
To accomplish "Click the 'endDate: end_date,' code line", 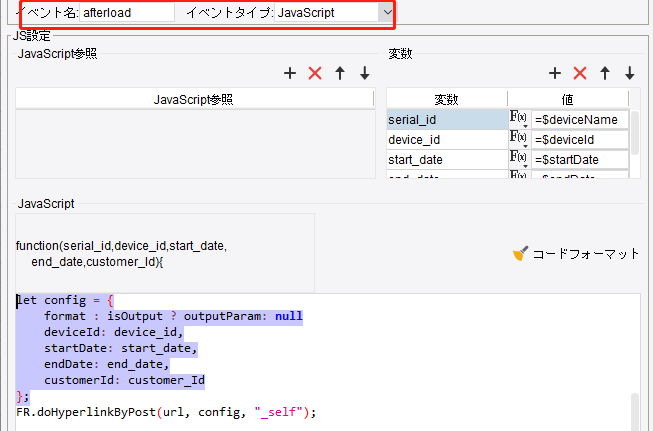I will pos(107,364).
